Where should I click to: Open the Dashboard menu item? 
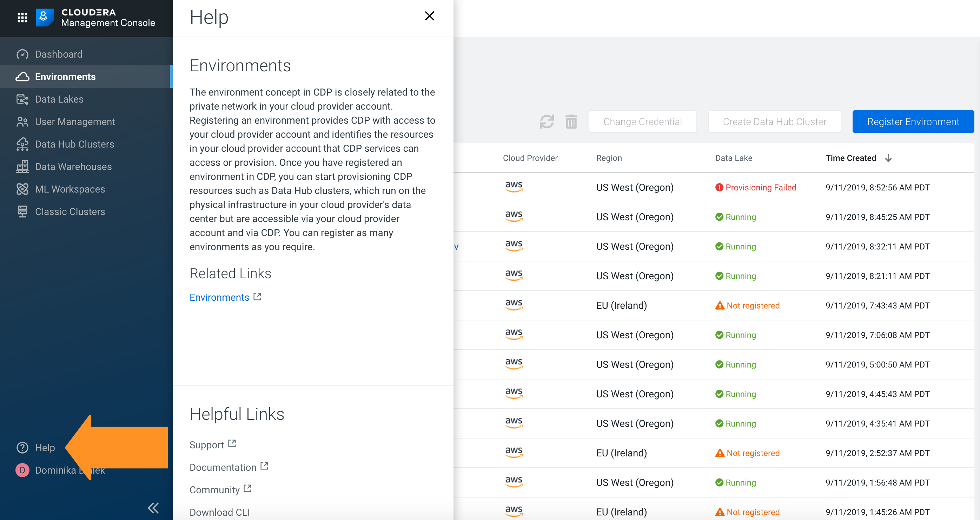click(x=59, y=54)
